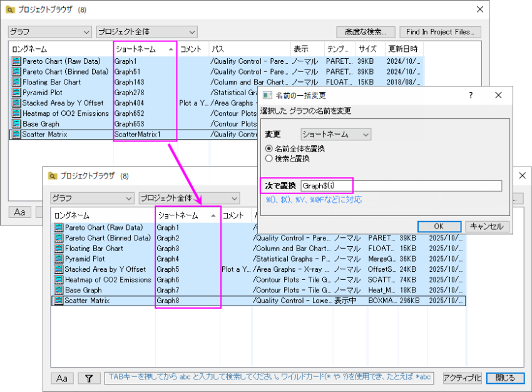Click the アクティブ化 button
This screenshot has height=392, width=532.
coord(462,378)
